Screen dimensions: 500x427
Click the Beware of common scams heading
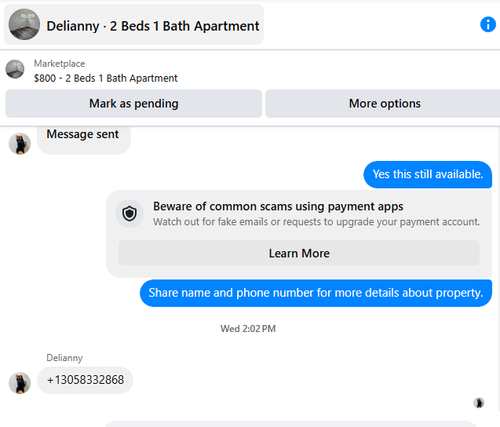278,206
